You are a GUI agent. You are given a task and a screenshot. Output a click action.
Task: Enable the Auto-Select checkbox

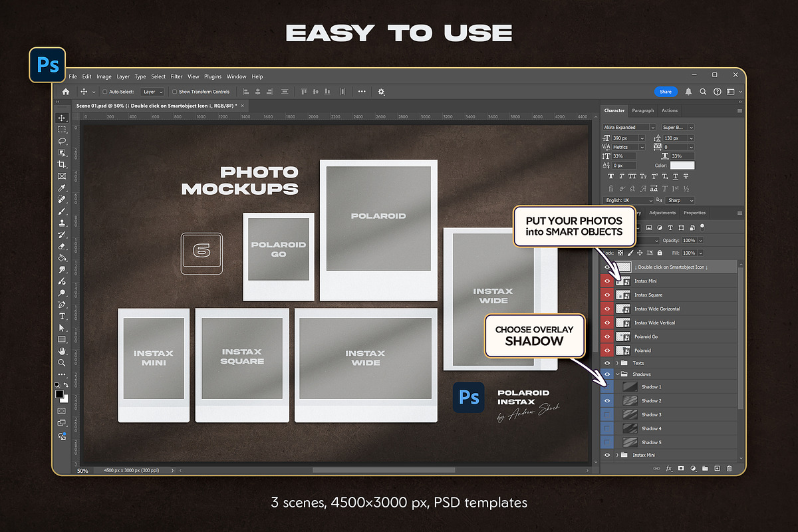click(104, 92)
